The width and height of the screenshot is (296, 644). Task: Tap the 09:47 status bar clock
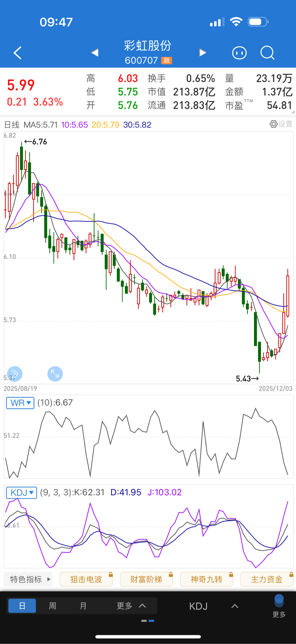(56, 22)
